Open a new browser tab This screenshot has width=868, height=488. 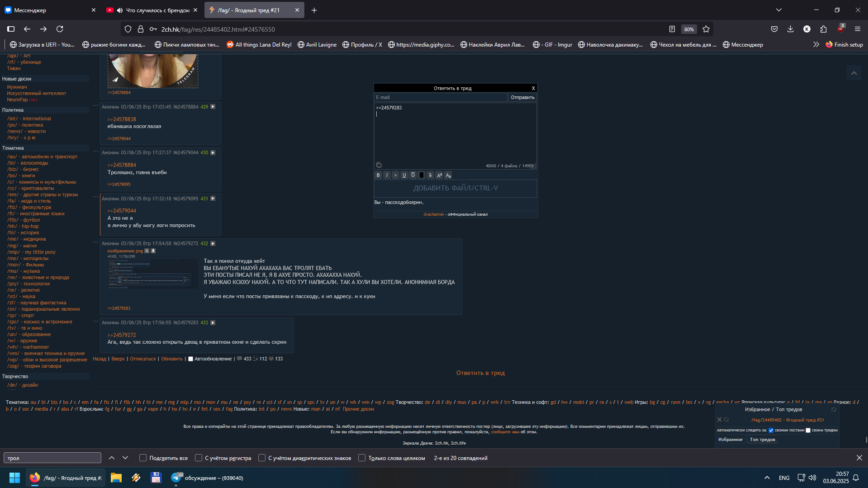pos(314,10)
